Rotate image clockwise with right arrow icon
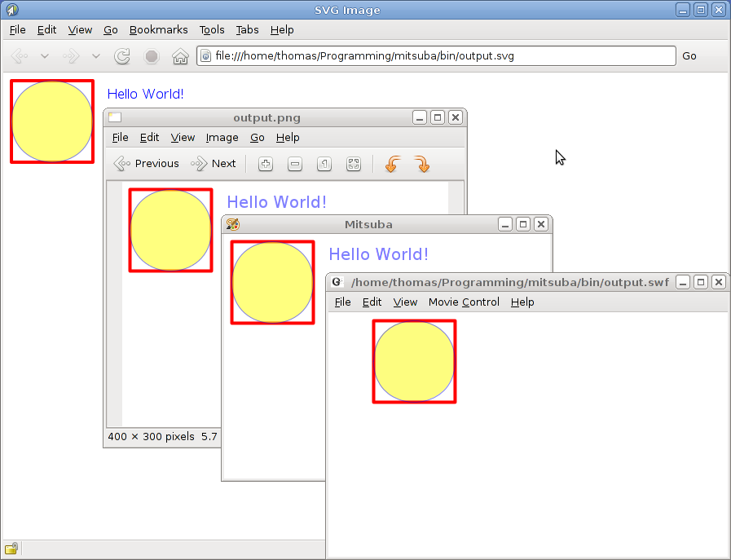Image resolution: width=731 pixels, height=560 pixels. [421, 164]
